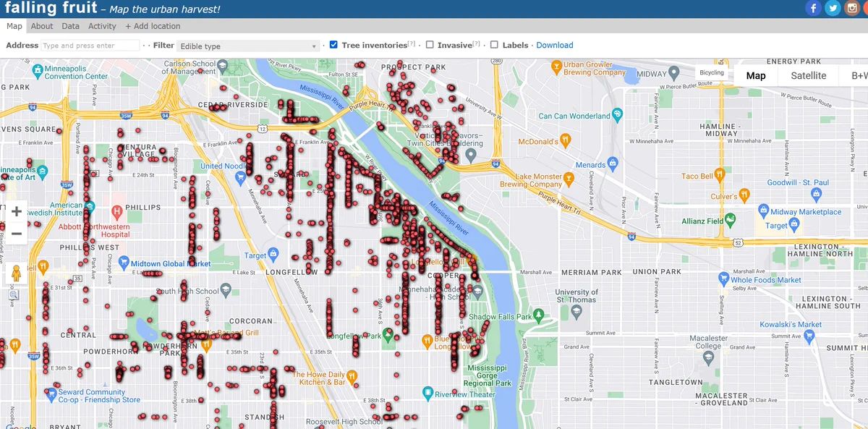Open the Data menu
This screenshot has height=429, width=868.
coord(70,26)
